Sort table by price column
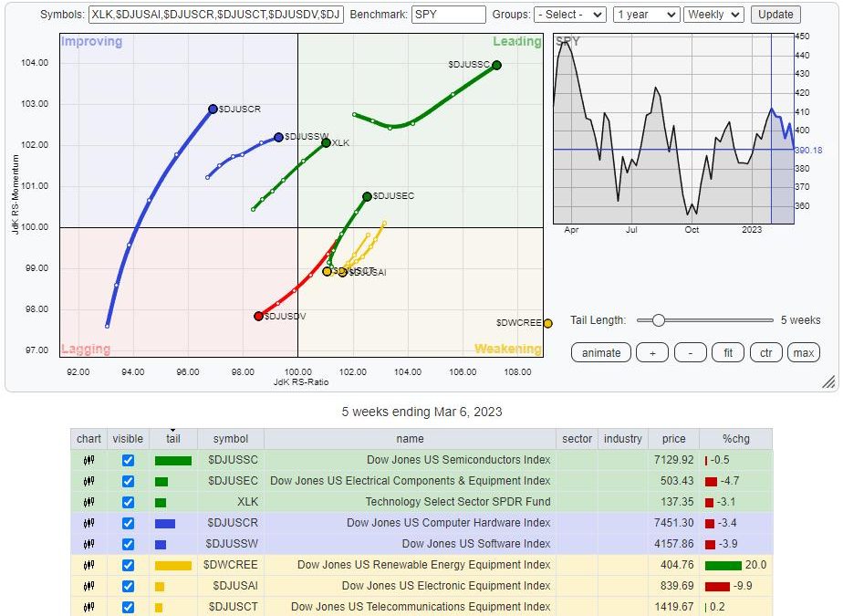843x616 pixels. pyautogui.click(x=673, y=439)
